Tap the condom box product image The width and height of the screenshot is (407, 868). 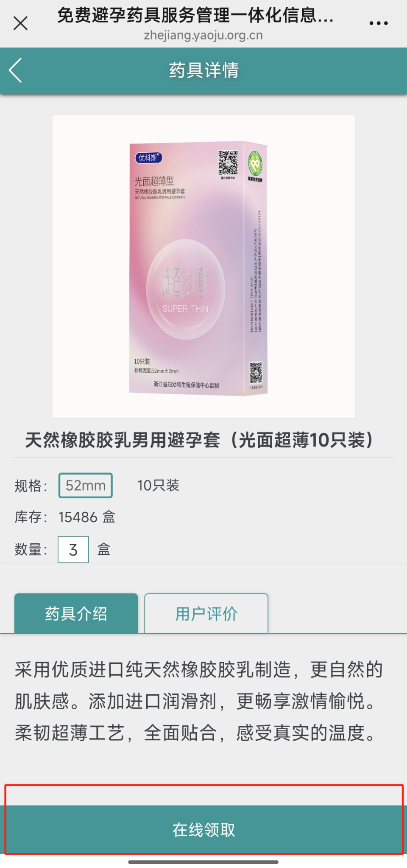[203, 266]
